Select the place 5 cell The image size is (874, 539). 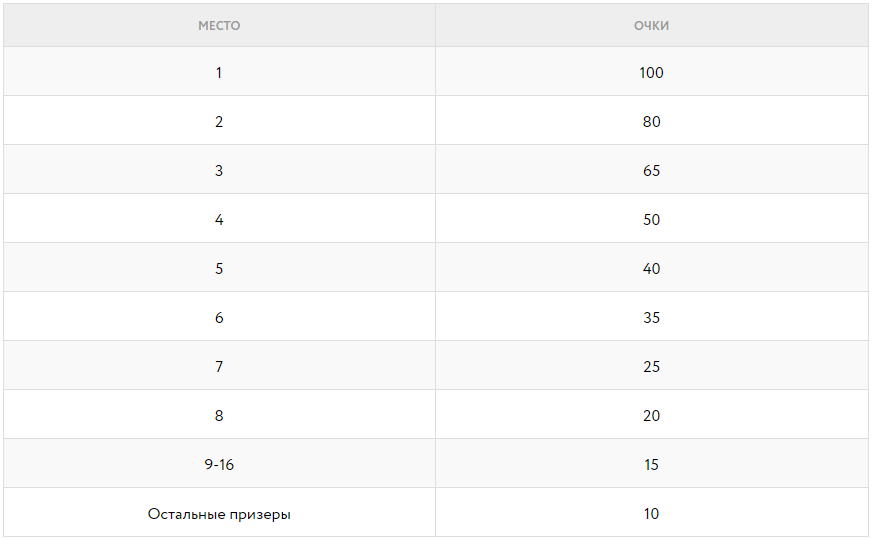click(x=219, y=269)
